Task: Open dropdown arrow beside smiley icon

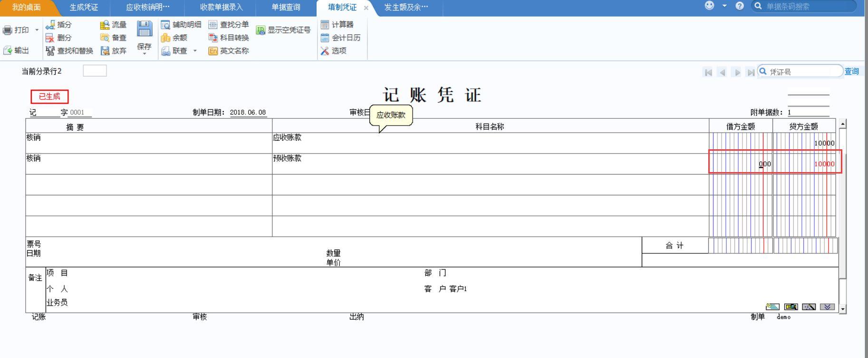Action: pyautogui.click(x=724, y=6)
